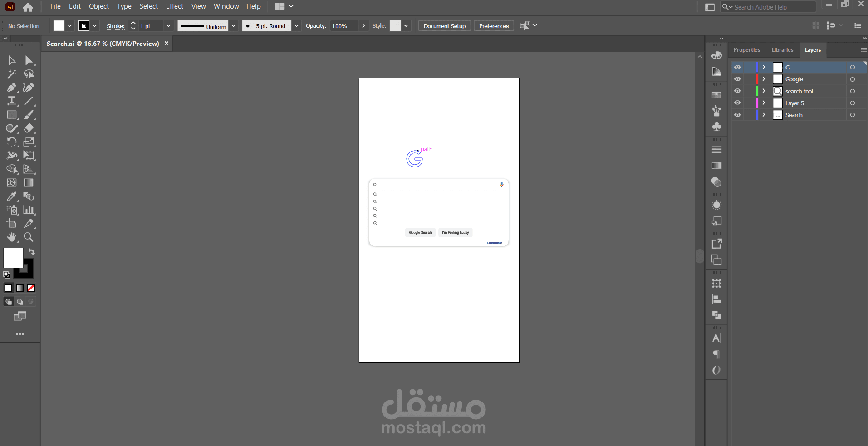This screenshot has height=446, width=868.
Task: Select the Hand tool
Action: pyautogui.click(x=12, y=237)
